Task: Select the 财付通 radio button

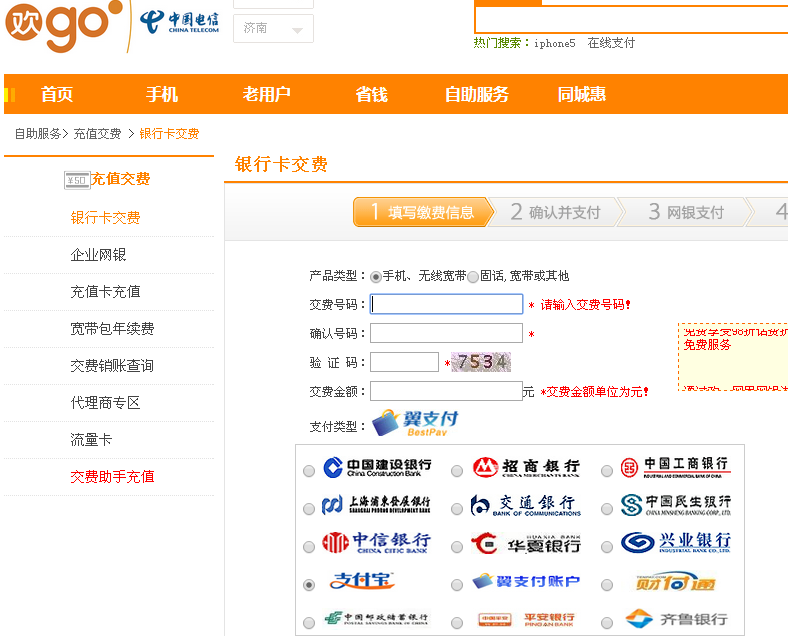Action: coord(607,585)
